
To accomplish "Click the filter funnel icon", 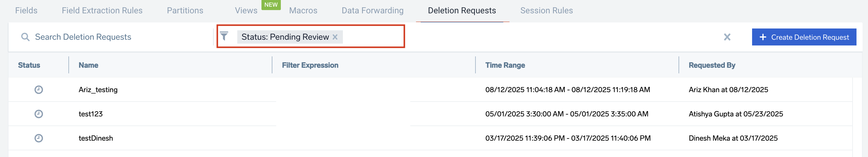I will click(x=224, y=36).
